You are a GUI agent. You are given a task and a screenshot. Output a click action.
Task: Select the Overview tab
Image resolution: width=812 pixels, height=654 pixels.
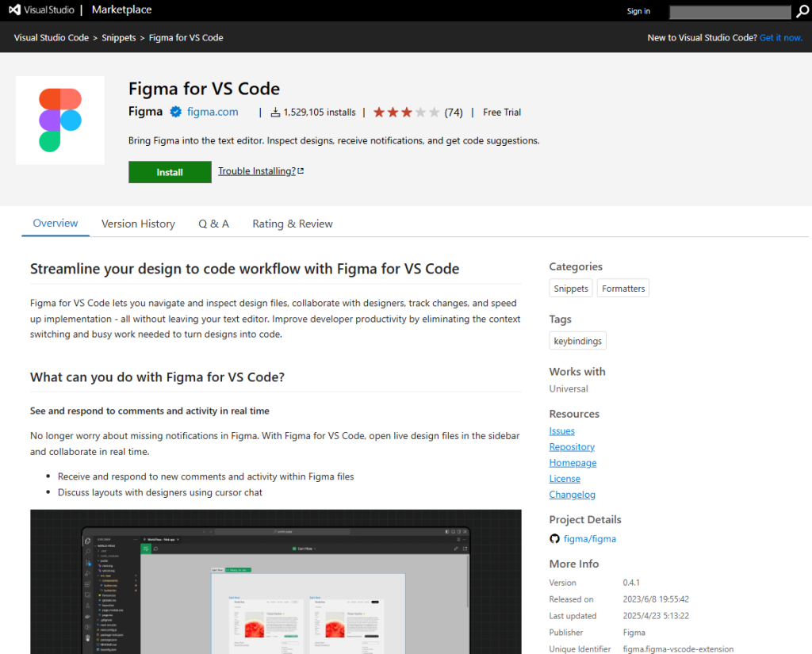coord(56,224)
